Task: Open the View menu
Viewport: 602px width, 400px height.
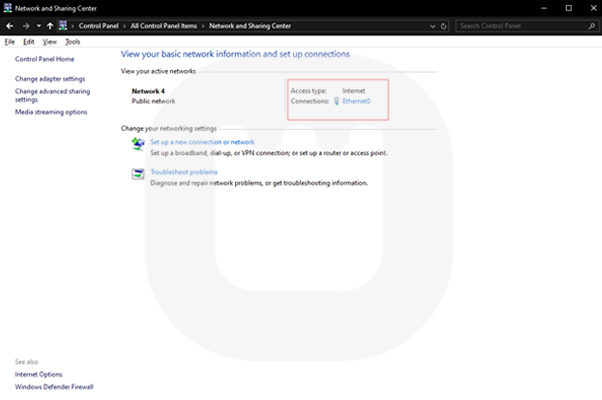Action: coord(50,42)
